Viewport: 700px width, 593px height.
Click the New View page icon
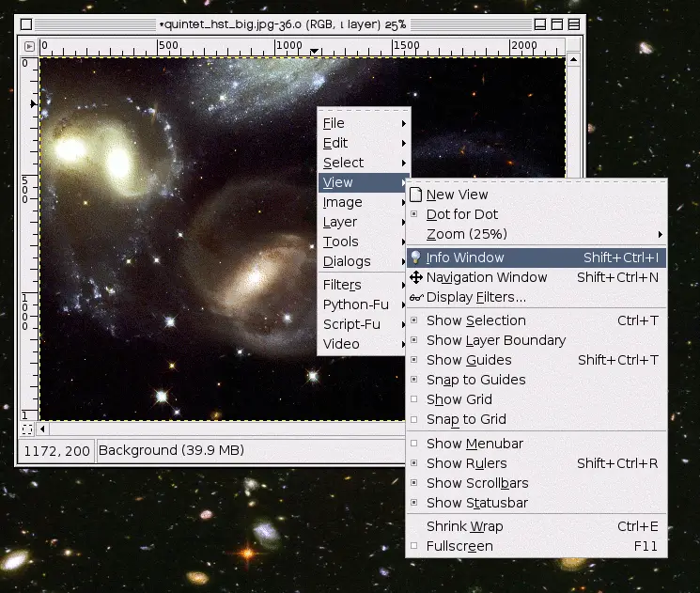pos(415,195)
